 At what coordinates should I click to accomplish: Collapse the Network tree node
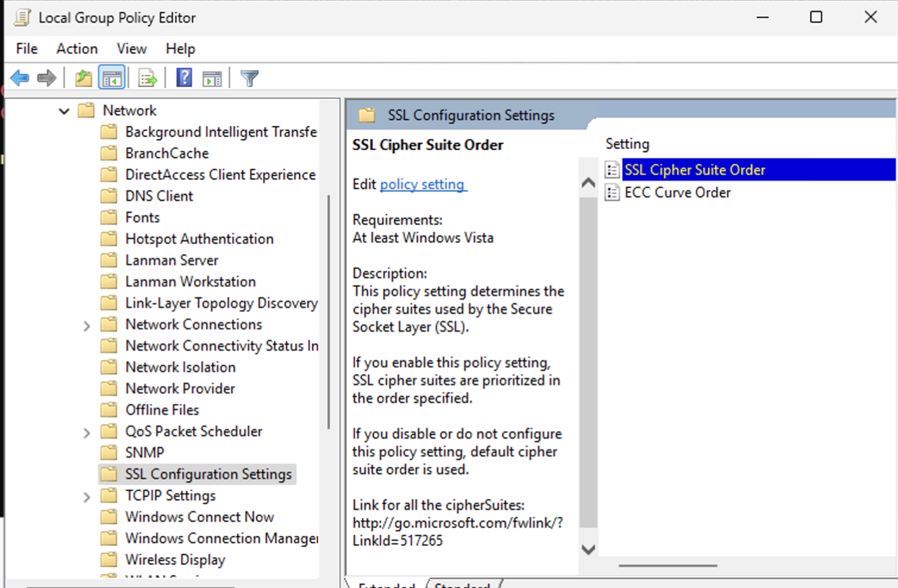[64, 111]
